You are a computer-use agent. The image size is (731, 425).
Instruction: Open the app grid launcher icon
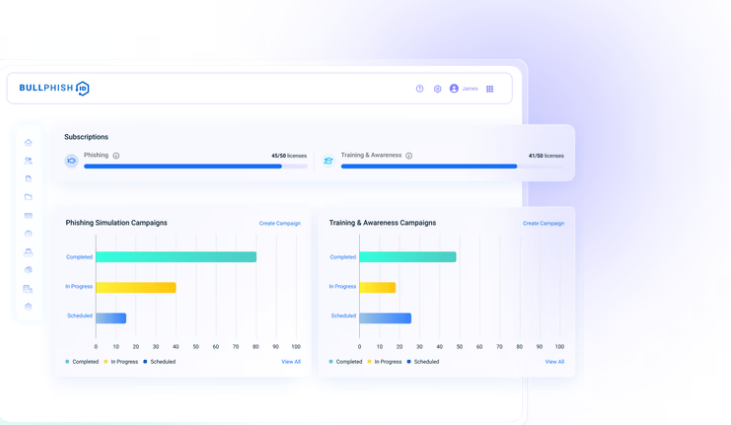coord(490,89)
